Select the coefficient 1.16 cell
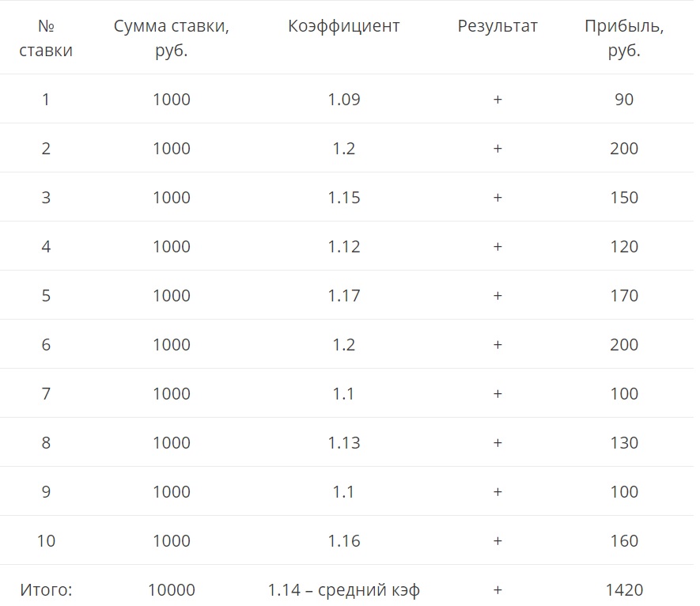Image resolution: width=700 pixels, height=606 pixels. [x=344, y=541]
